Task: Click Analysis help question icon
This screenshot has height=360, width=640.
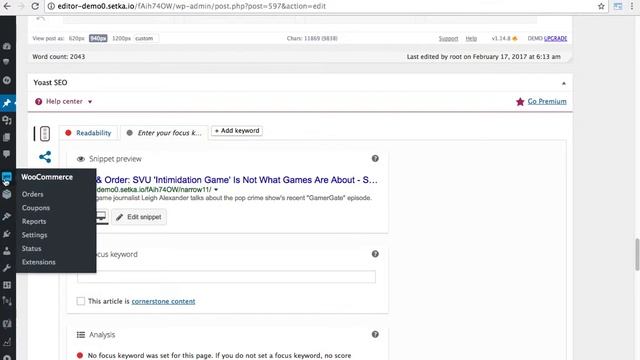Action: tap(375, 334)
